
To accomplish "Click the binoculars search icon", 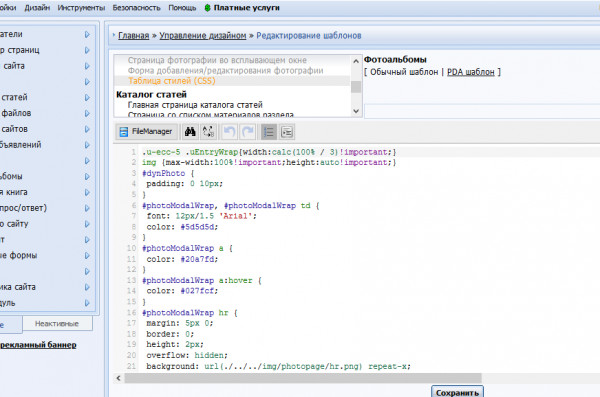I will coord(190,132).
